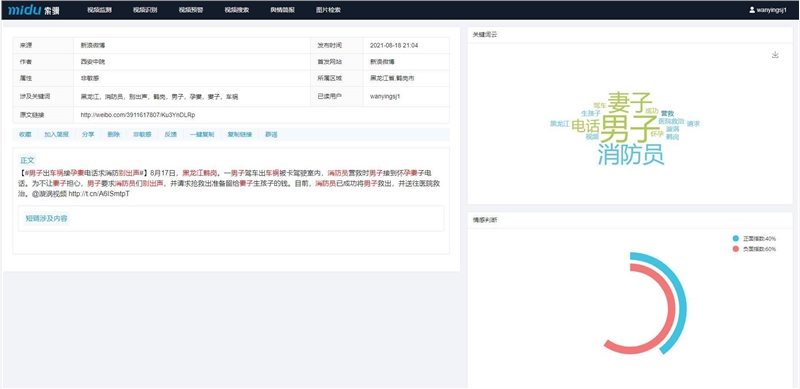The height and width of the screenshot is (389, 800).
Task: Open the 视频预警 menu item
Action: tap(191, 10)
